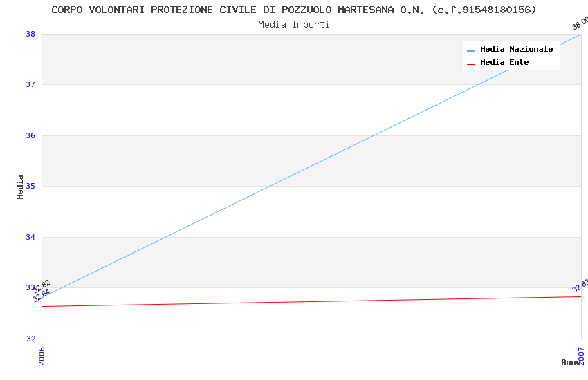Select the Media Nazionale legend label
This screenshot has width=588, height=380.
pos(516,49)
